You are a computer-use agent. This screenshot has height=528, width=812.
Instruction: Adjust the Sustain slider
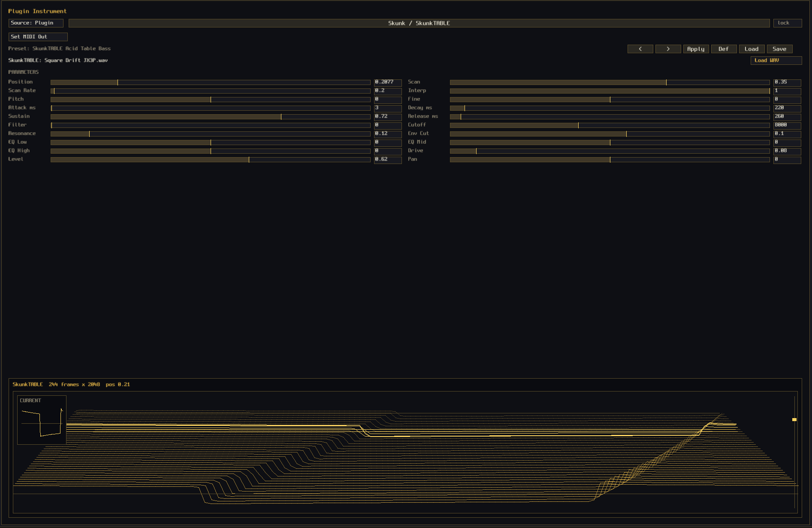point(210,116)
